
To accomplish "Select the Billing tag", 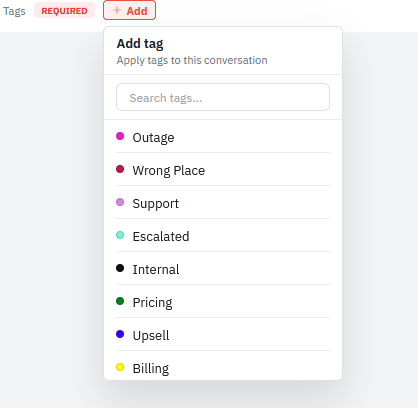I will (223, 367).
